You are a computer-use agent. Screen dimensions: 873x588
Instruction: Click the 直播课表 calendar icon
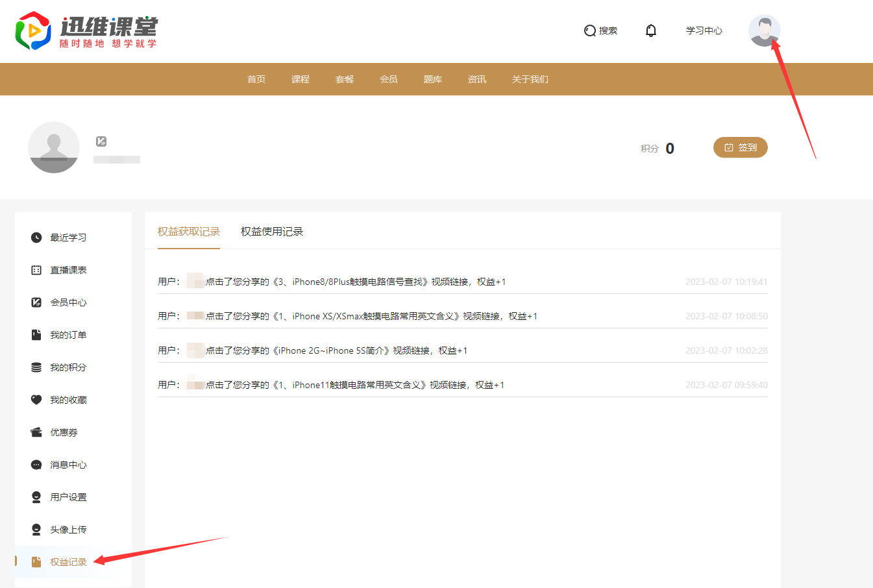tap(36, 270)
